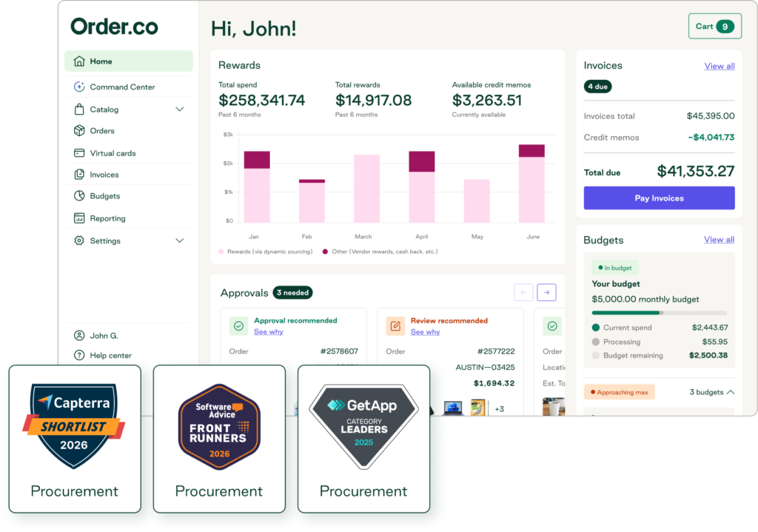This screenshot has height=532, width=758.
Task: Click See why under Approval recommended
Action: coord(268,332)
